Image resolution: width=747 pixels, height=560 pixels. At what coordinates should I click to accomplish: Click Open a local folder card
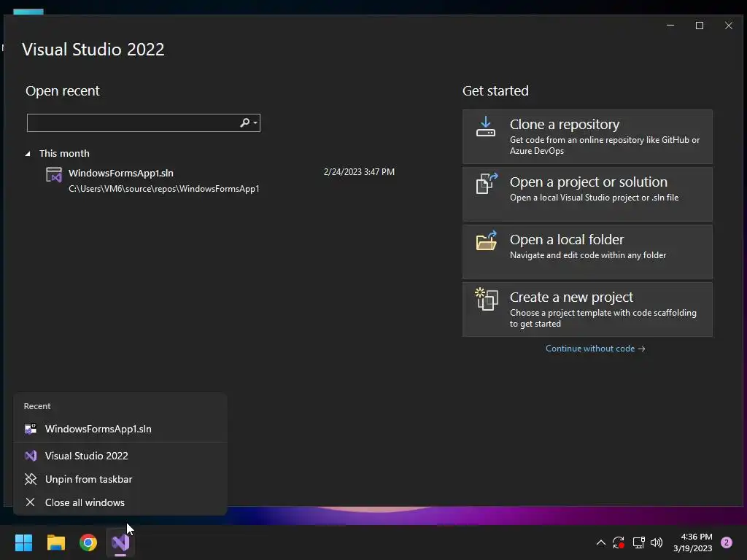tap(587, 252)
